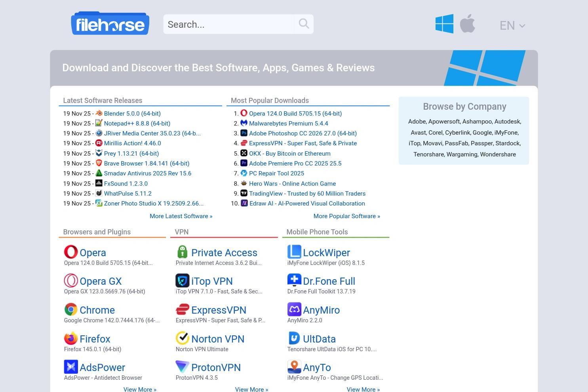The width and height of the screenshot is (588, 392).
Task: Click the TradingView icon
Action: [x=244, y=193]
